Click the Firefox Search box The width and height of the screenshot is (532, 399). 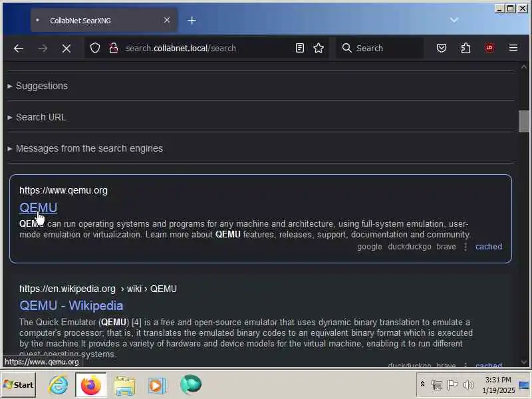coord(380,48)
